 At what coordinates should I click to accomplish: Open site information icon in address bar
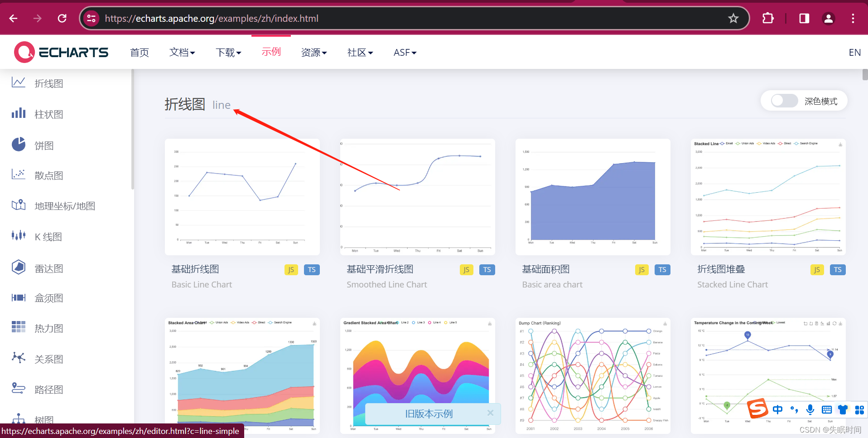(x=91, y=19)
